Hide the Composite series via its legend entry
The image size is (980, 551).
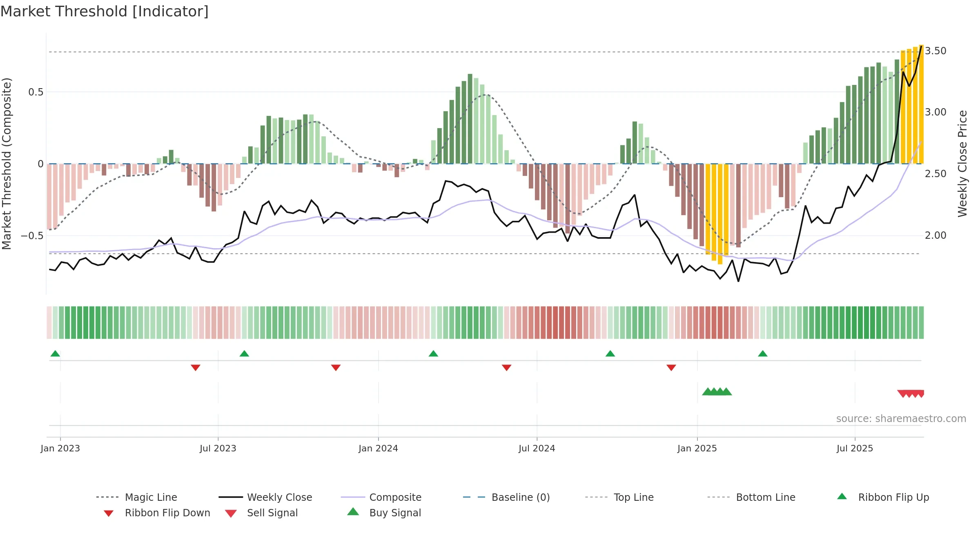(x=381, y=497)
